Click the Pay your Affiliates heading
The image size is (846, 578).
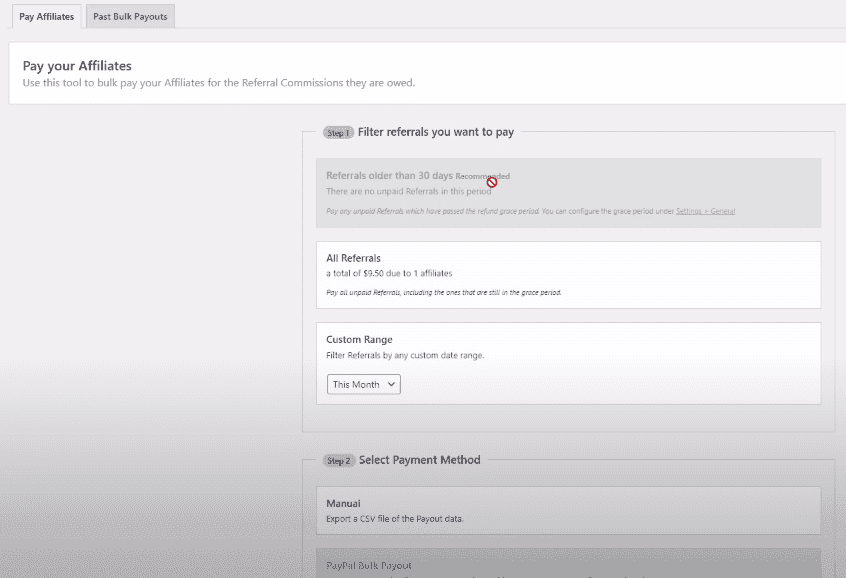coord(77,66)
